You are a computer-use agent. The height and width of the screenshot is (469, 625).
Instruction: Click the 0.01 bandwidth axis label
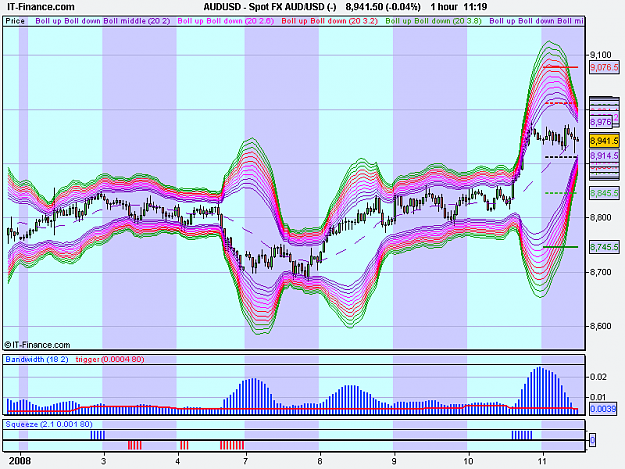pos(598,397)
